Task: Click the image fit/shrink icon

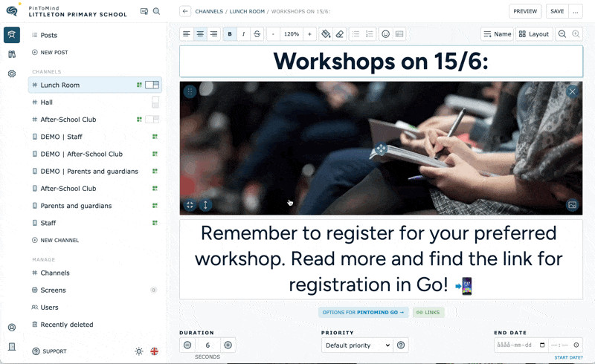Action: click(190, 205)
